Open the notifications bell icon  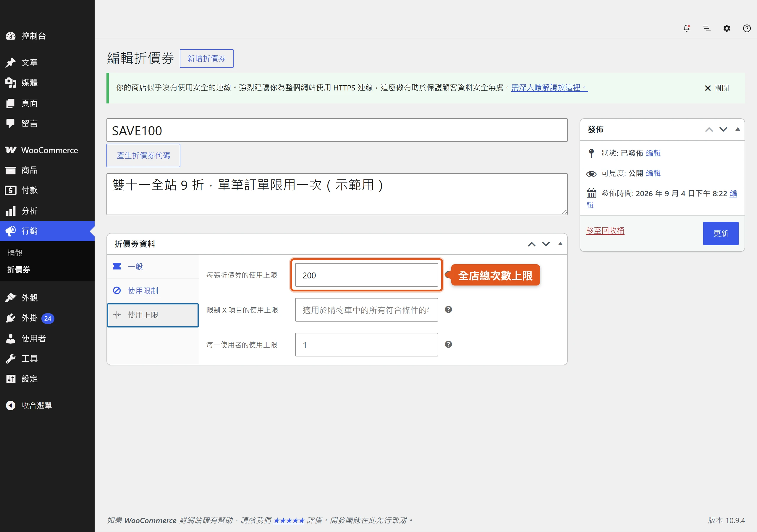tap(686, 28)
